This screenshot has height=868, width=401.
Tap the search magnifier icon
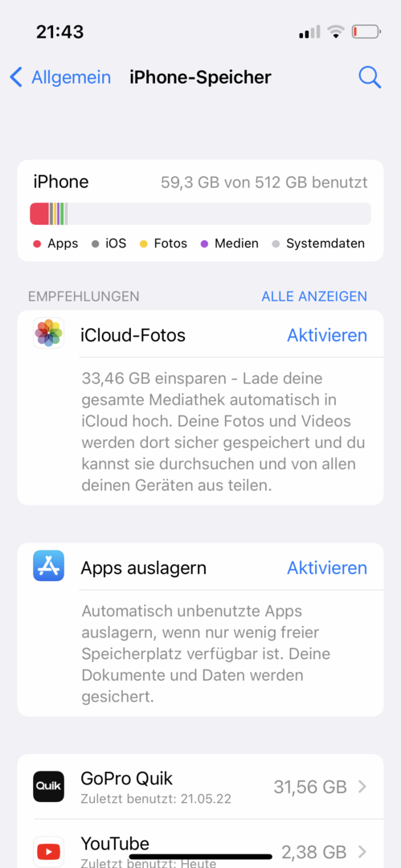[x=370, y=77]
